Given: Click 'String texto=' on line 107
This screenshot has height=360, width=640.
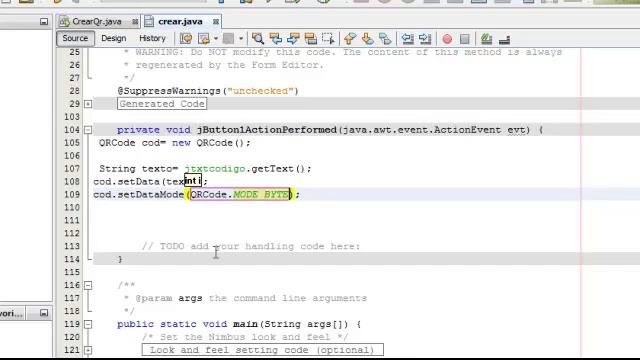Looking at the screenshot, I should coord(139,169).
